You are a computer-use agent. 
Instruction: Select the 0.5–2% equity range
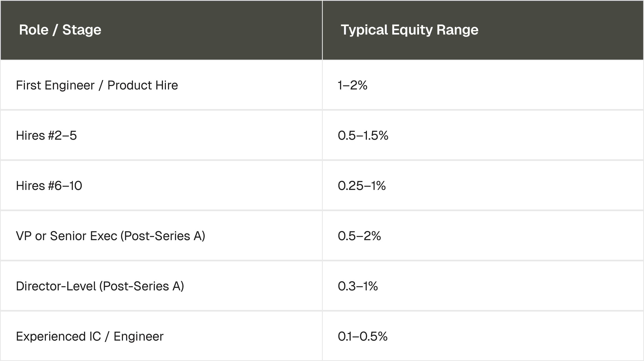click(x=359, y=236)
